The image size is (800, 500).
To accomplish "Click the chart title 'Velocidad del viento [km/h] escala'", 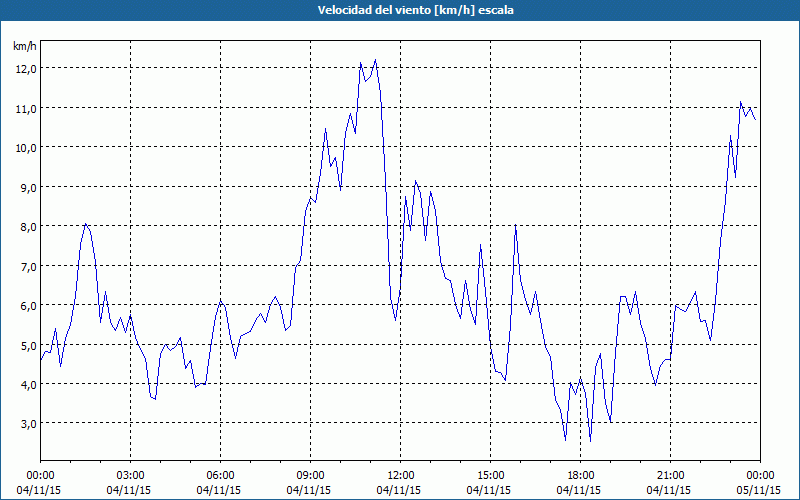I will click(415, 10).
